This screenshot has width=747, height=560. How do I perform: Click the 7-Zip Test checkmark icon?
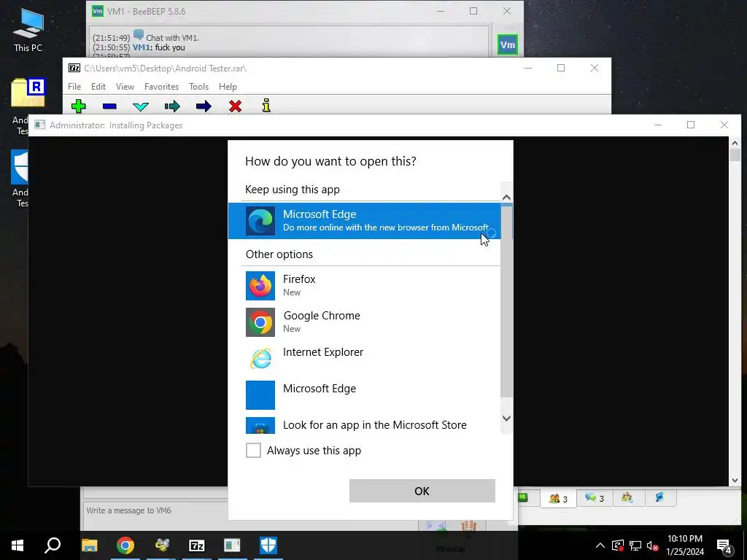tap(141, 106)
